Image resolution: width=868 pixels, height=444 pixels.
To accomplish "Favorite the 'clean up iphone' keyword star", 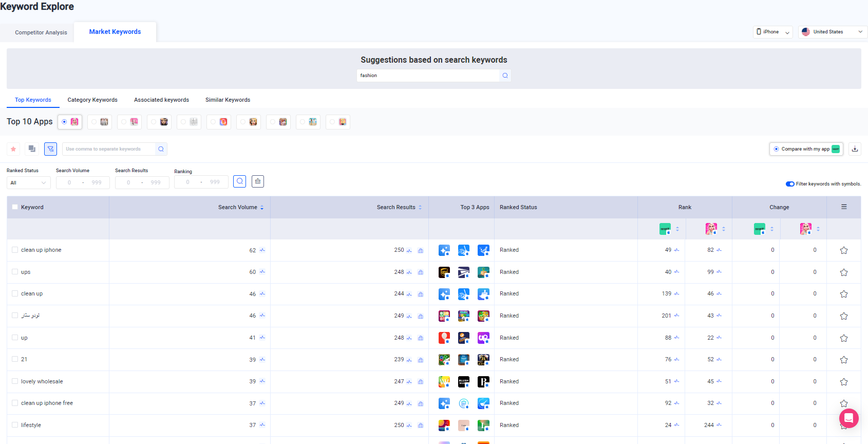I will (844, 250).
